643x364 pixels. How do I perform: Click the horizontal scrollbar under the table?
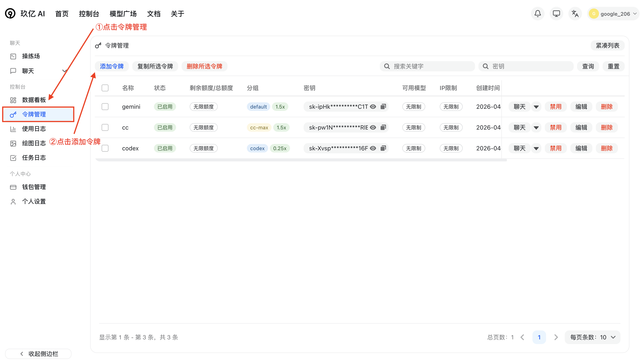(x=301, y=160)
